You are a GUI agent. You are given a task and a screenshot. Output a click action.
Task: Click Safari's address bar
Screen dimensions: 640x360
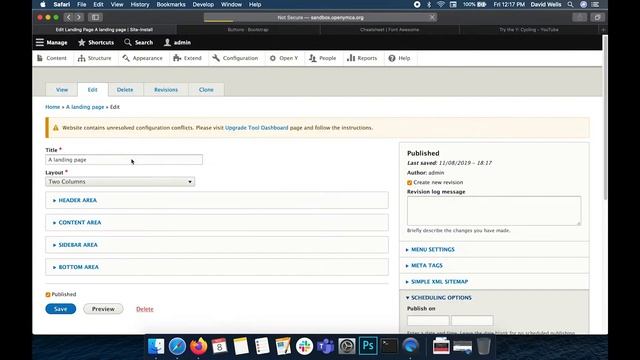(320, 17)
